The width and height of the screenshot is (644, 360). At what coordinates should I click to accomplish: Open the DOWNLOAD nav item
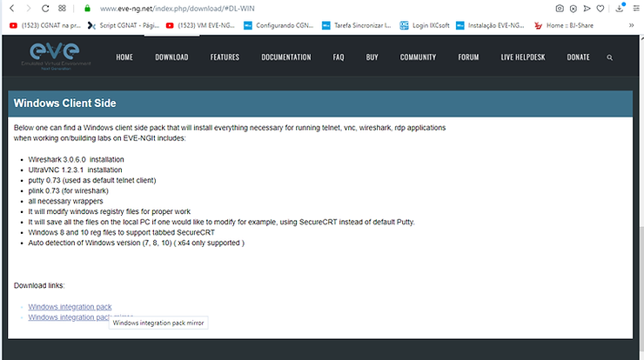[x=171, y=57]
